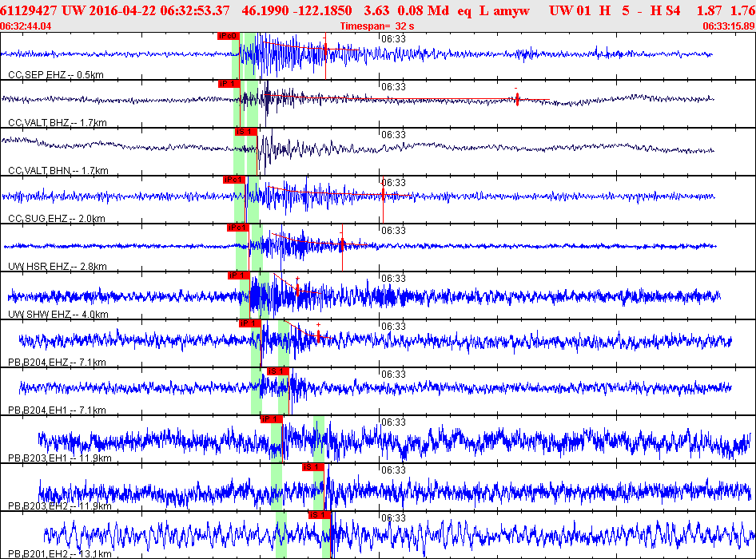The height and width of the screenshot is (559, 756).
Task: Select the iS 1 pick flag on PB.B201 EH2
Action: tap(319, 515)
